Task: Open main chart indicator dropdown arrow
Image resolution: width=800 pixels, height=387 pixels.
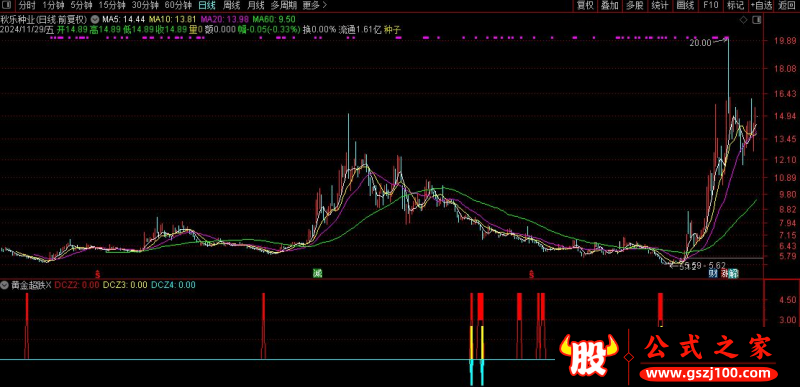Action: (x=94, y=19)
